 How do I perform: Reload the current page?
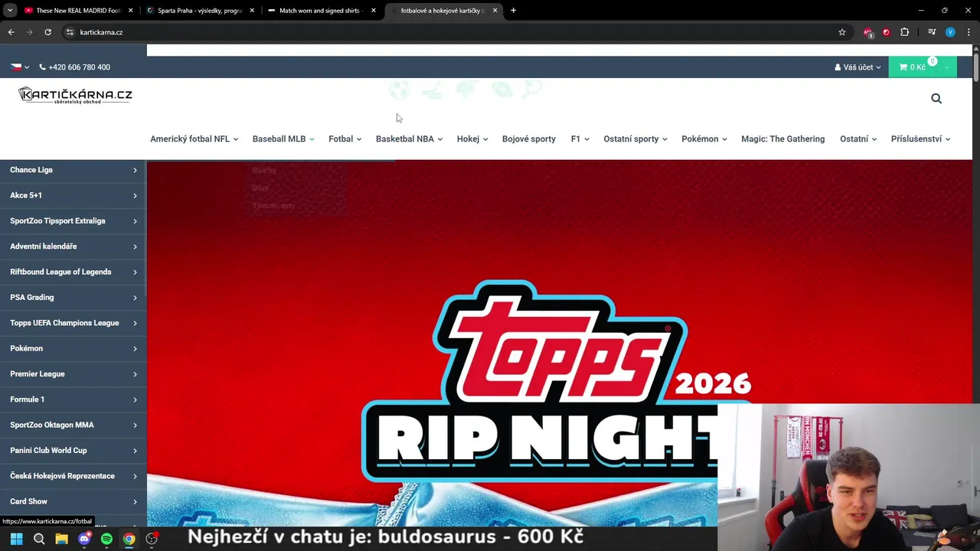coord(47,32)
